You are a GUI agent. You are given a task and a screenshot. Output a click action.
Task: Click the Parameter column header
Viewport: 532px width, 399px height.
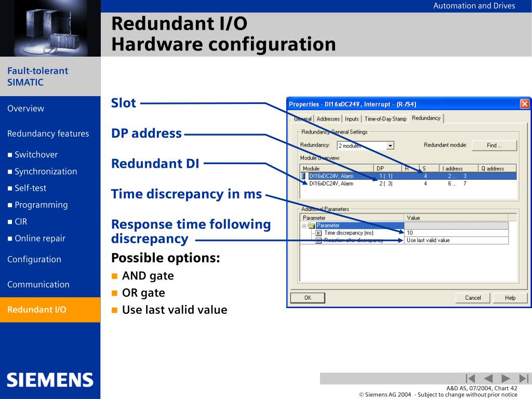[x=352, y=218]
